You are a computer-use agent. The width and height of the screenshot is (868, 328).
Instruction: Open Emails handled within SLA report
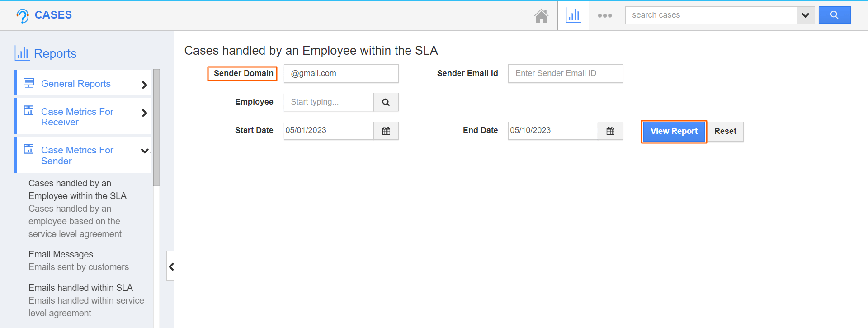click(x=80, y=288)
